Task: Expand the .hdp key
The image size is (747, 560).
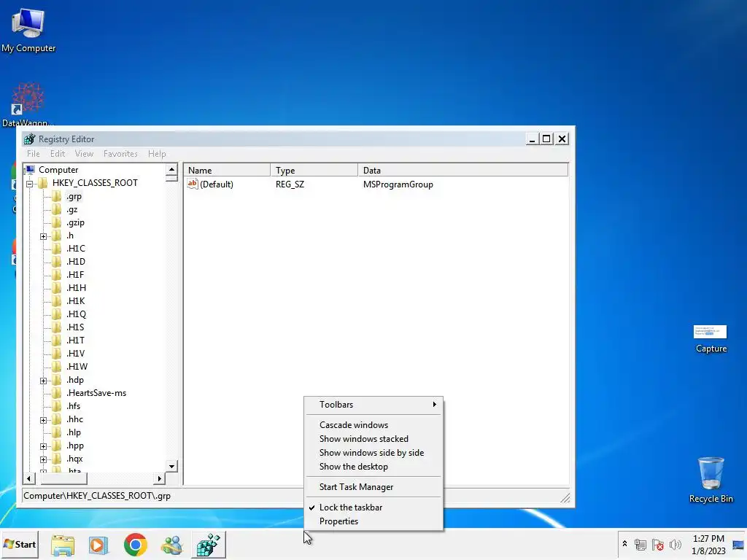Action: (x=43, y=381)
